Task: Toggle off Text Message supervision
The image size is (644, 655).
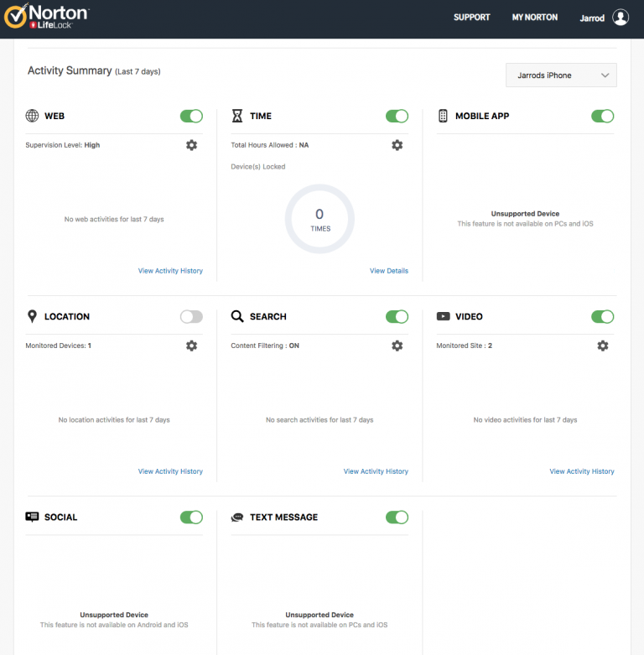Action: [397, 517]
